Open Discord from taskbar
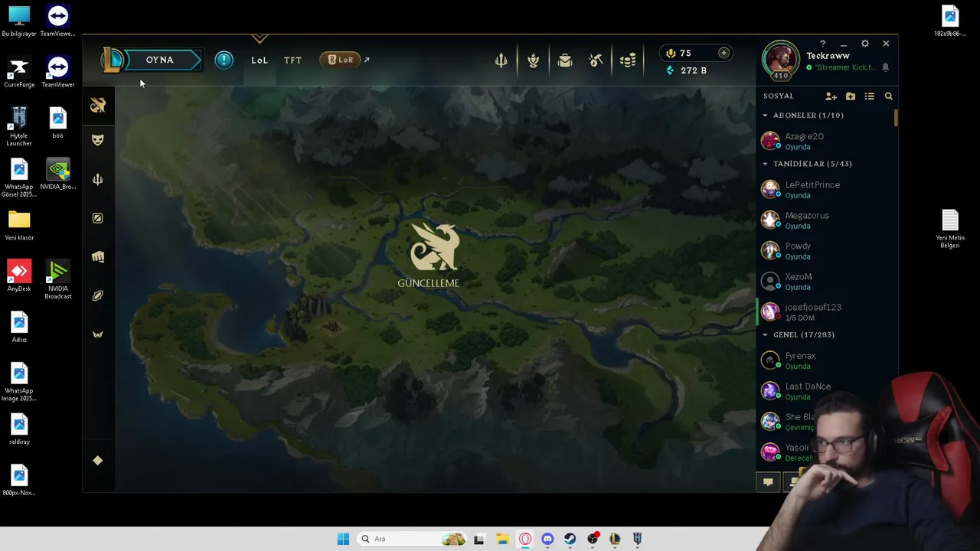 click(x=547, y=539)
